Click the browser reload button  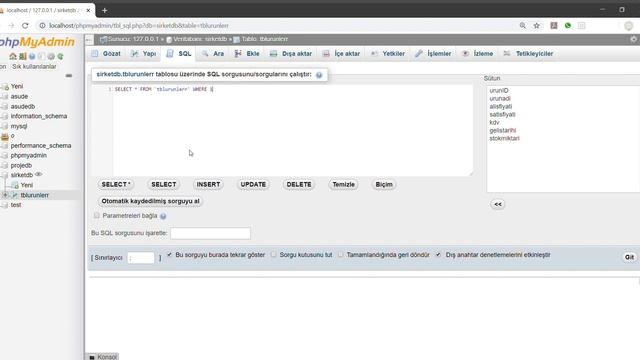(x=25, y=25)
